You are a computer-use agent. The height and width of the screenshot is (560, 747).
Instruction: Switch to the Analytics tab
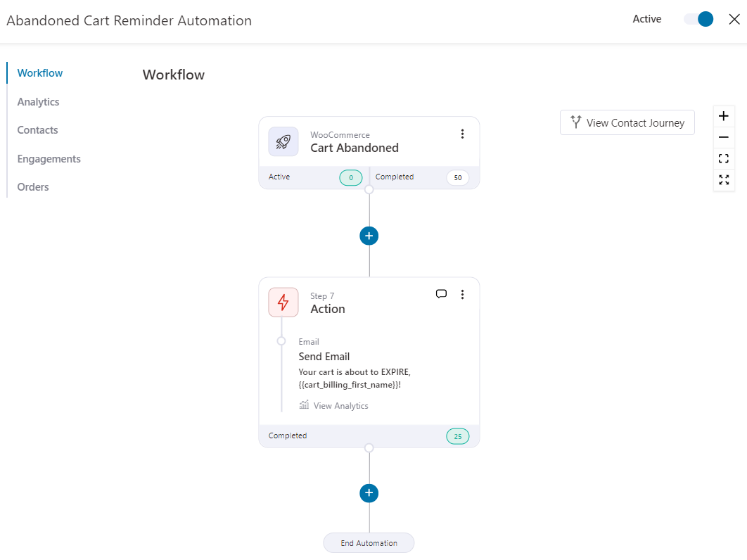coord(38,101)
